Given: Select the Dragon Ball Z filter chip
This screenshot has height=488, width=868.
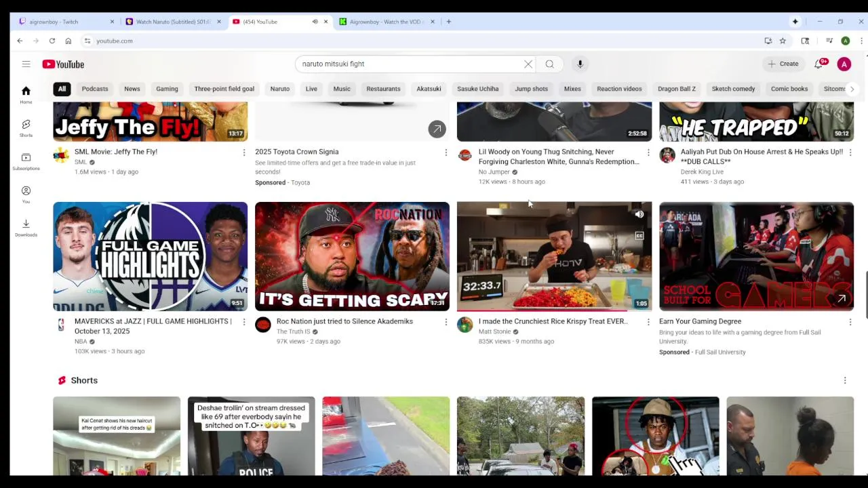Looking at the screenshot, I should pos(677,89).
